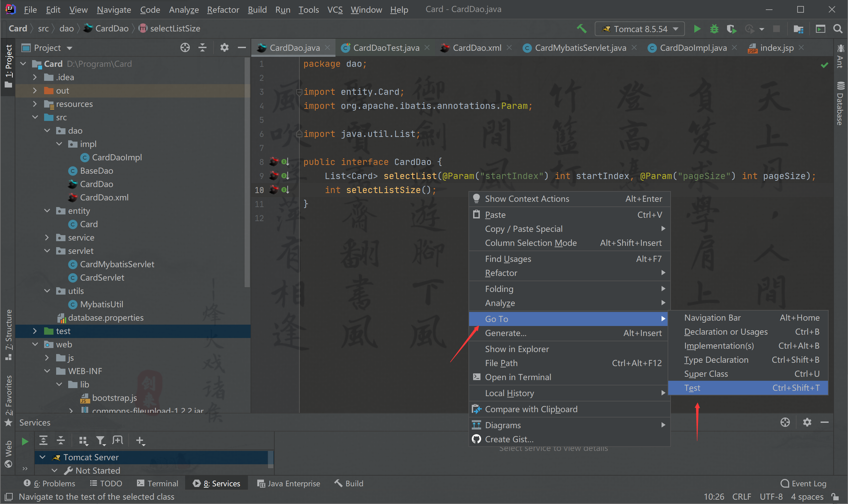Open Tomcat 8.5.54 run configuration dropdown
Viewport: 848px width, 504px height.
click(640, 29)
